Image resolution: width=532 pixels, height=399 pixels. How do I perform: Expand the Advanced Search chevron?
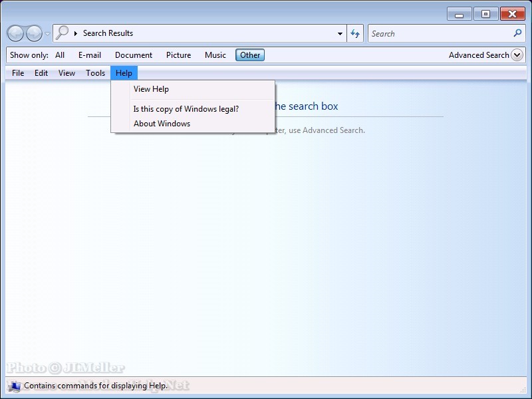[x=517, y=55]
